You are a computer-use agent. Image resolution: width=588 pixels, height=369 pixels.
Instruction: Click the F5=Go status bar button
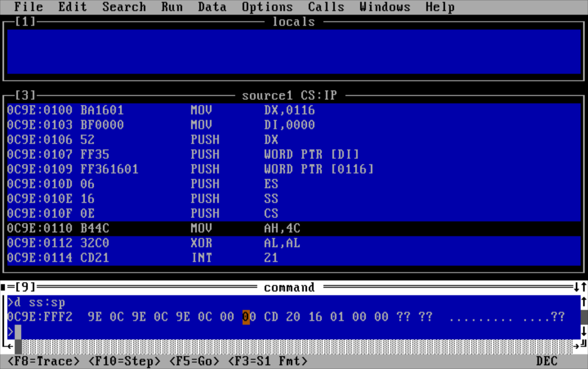click(194, 361)
